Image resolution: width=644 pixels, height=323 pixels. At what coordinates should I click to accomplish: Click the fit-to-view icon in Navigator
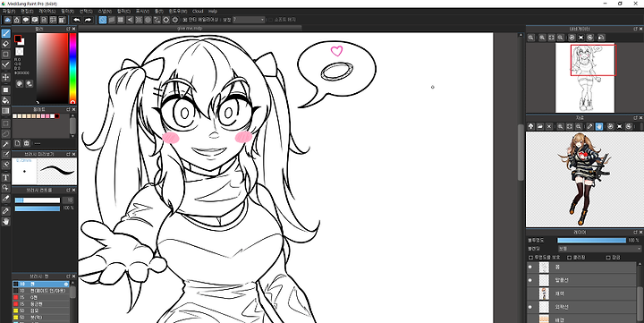click(x=551, y=38)
